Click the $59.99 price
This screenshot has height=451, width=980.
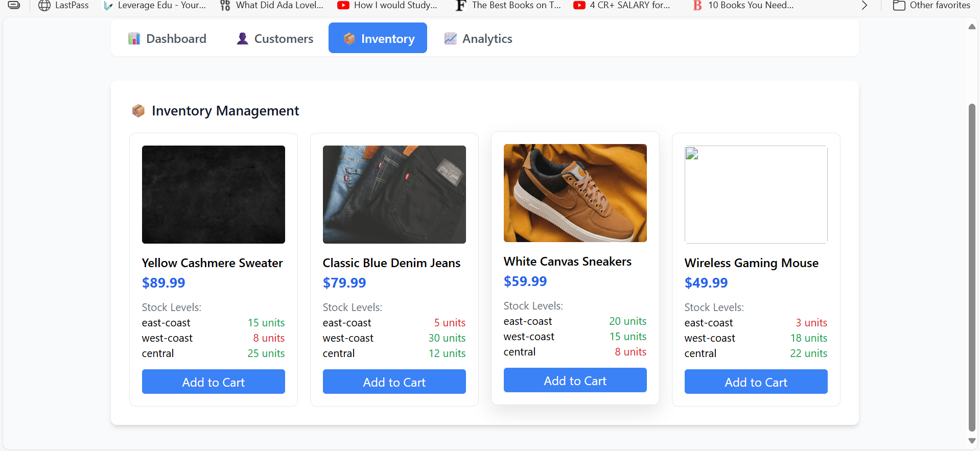click(525, 281)
